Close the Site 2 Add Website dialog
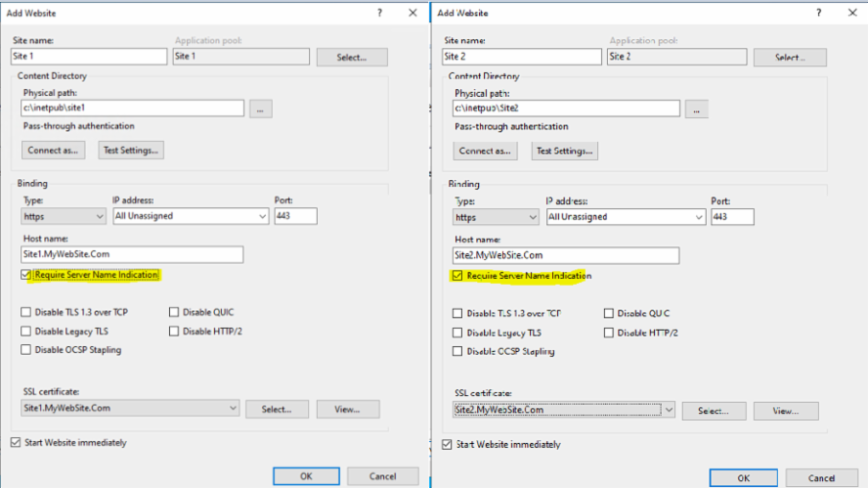 [852, 13]
